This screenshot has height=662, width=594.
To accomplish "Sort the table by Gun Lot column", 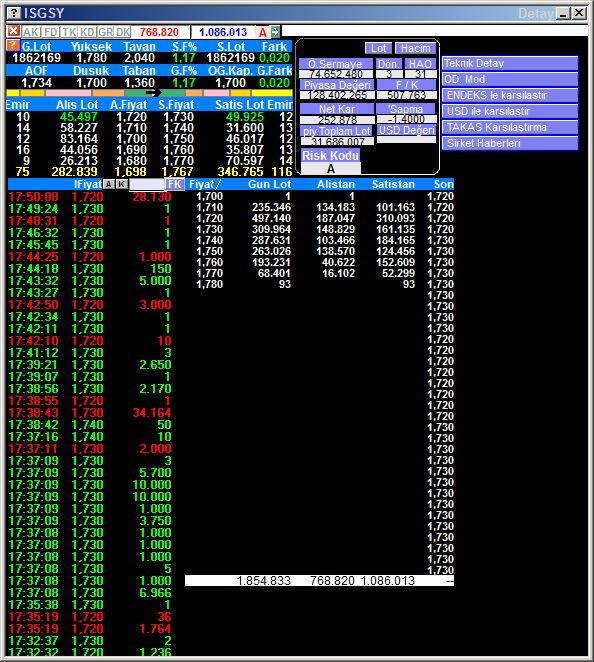I will pos(269,184).
